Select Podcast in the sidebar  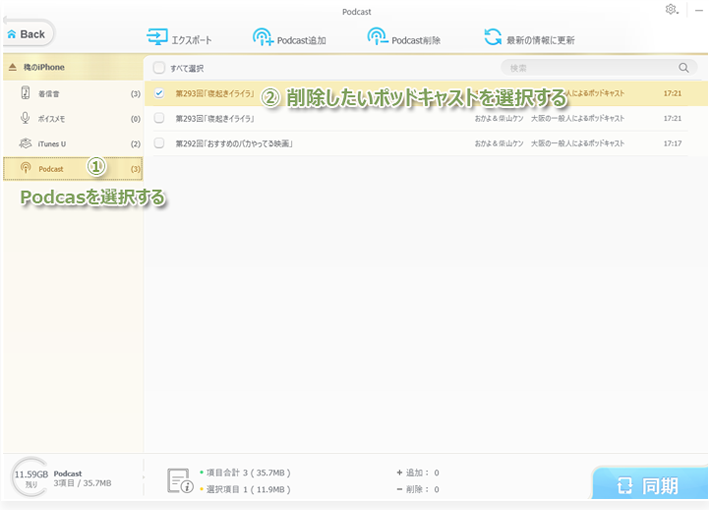[x=73, y=169]
